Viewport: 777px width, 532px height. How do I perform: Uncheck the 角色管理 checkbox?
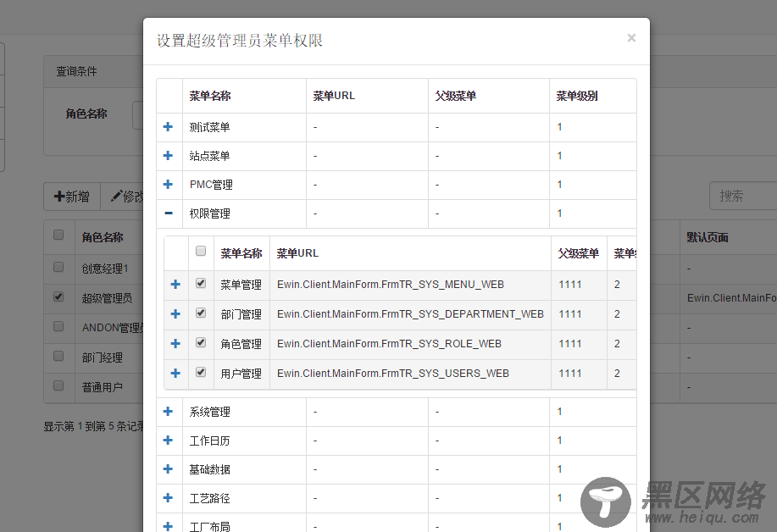pos(201,343)
